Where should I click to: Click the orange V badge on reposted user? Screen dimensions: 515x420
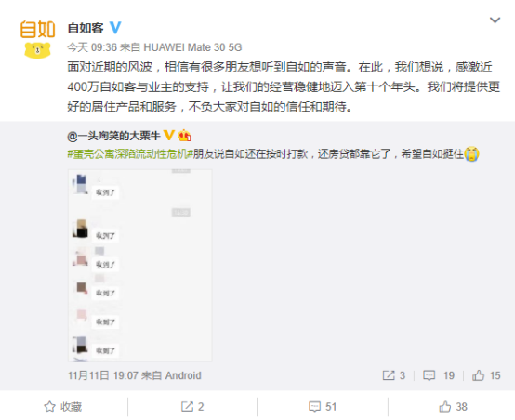[x=169, y=135]
